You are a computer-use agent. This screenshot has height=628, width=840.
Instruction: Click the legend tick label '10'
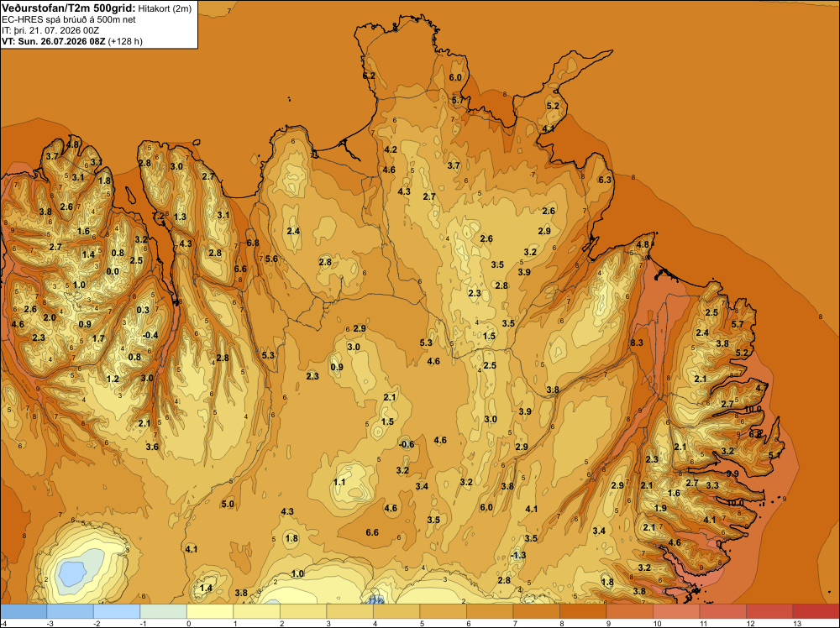pyautogui.click(x=657, y=624)
